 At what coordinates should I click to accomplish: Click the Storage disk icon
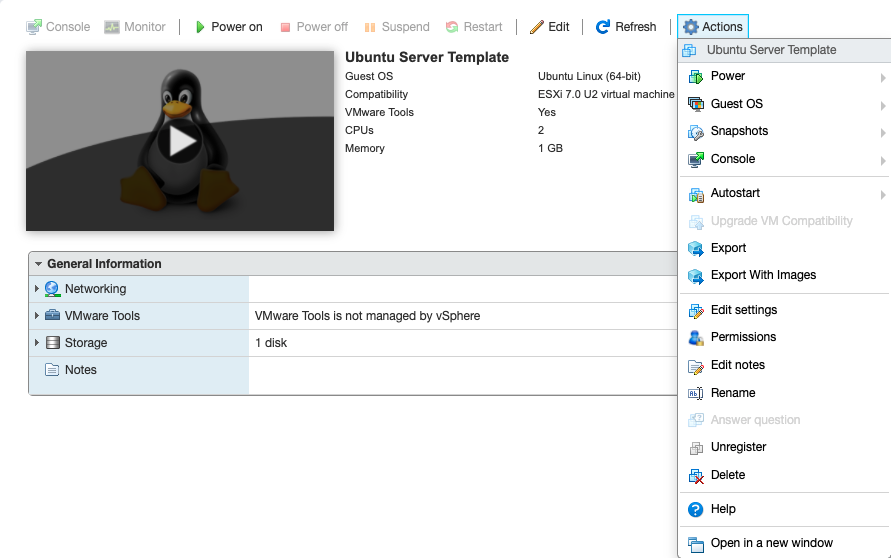pos(52,343)
